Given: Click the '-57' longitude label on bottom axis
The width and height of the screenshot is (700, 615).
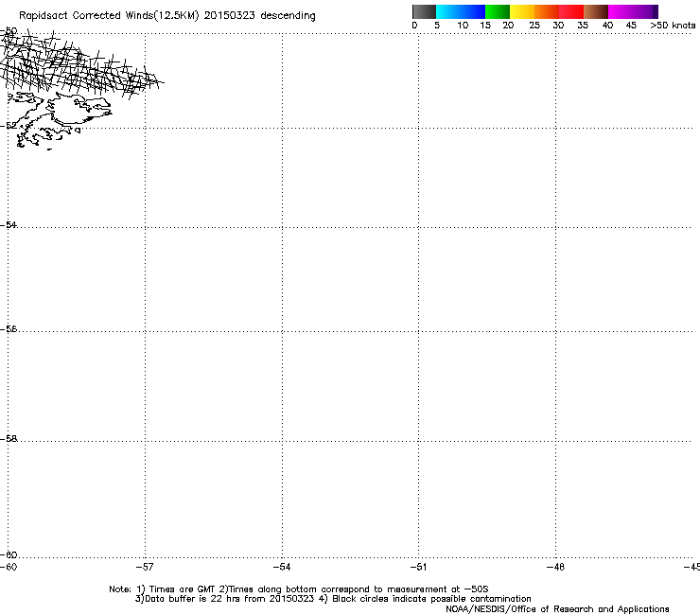Looking at the screenshot, I should point(145,567).
